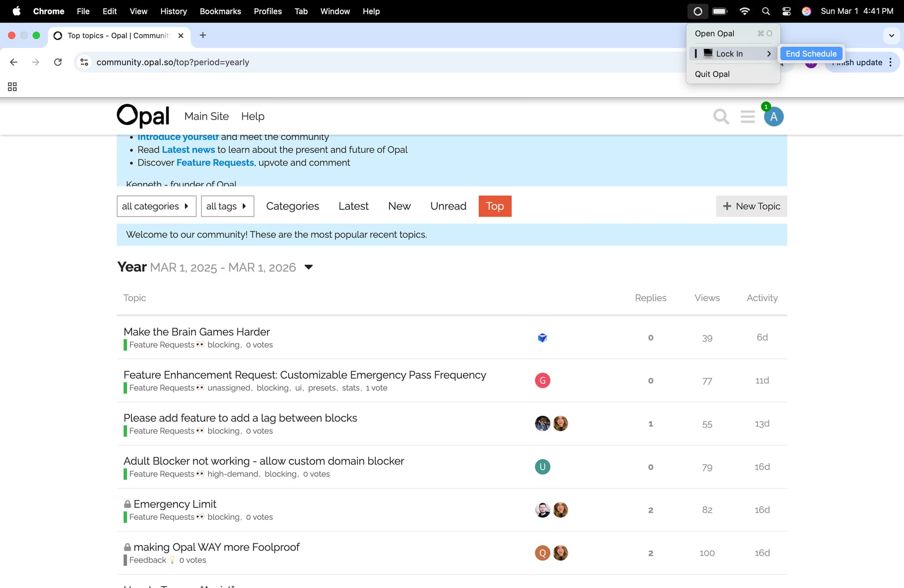The image size is (904, 588).
Task: Open the Chrome apps grid icon
Action: [12, 87]
